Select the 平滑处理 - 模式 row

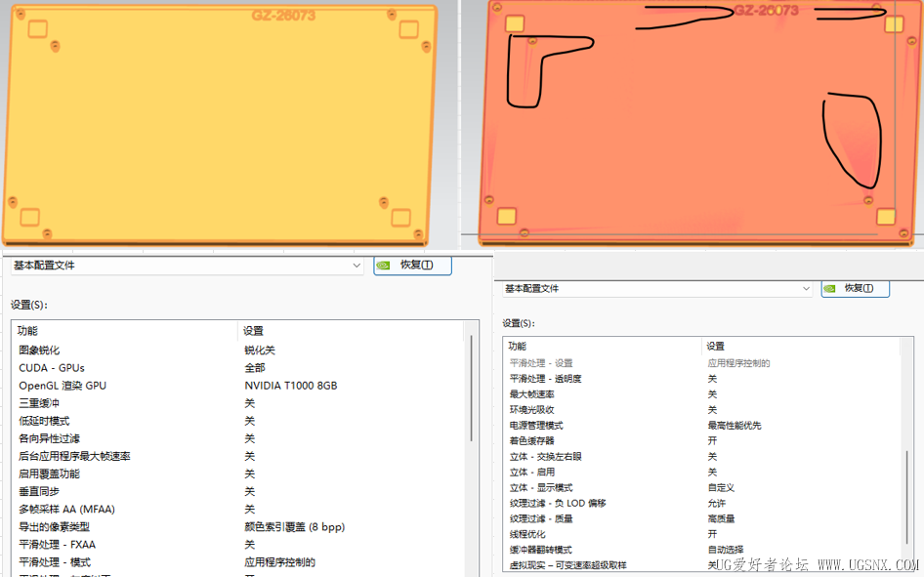(238, 562)
